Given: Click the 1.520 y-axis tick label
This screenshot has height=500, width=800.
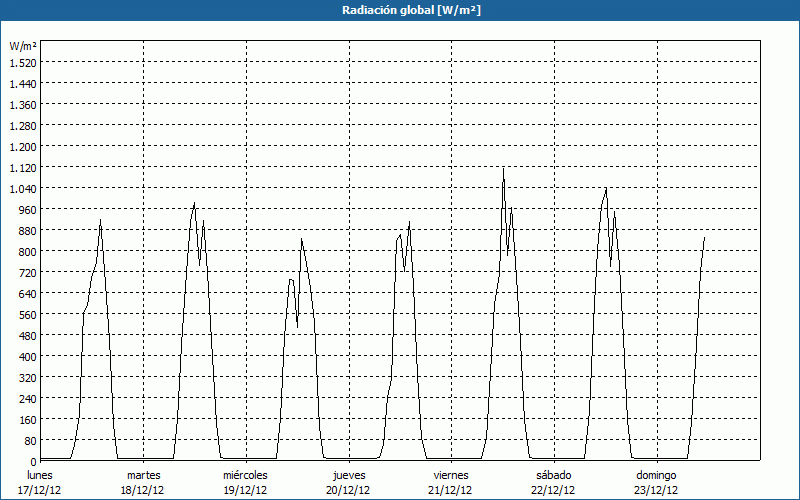Looking at the screenshot, I should [22, 62].
